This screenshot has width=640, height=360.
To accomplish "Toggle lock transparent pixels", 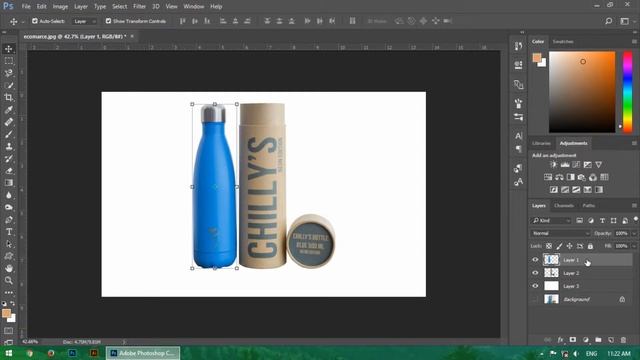I will tap(549, 246).
